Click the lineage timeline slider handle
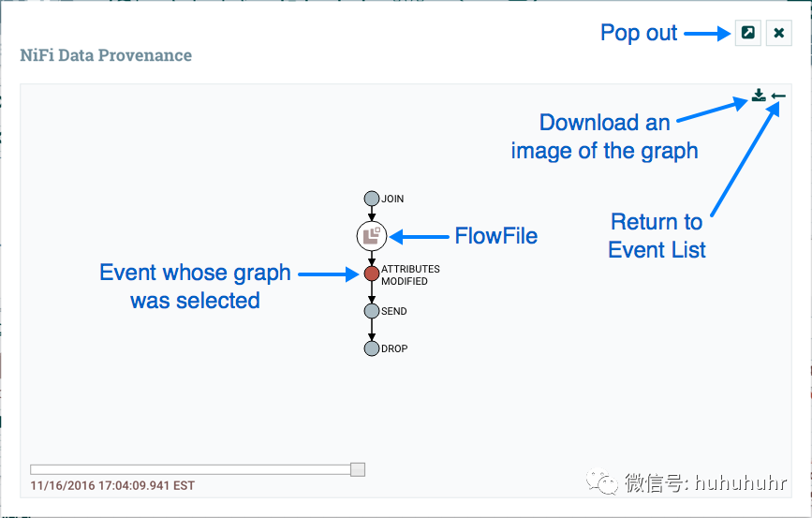Screen dimensions: 812x518 [x=357, y=469]
